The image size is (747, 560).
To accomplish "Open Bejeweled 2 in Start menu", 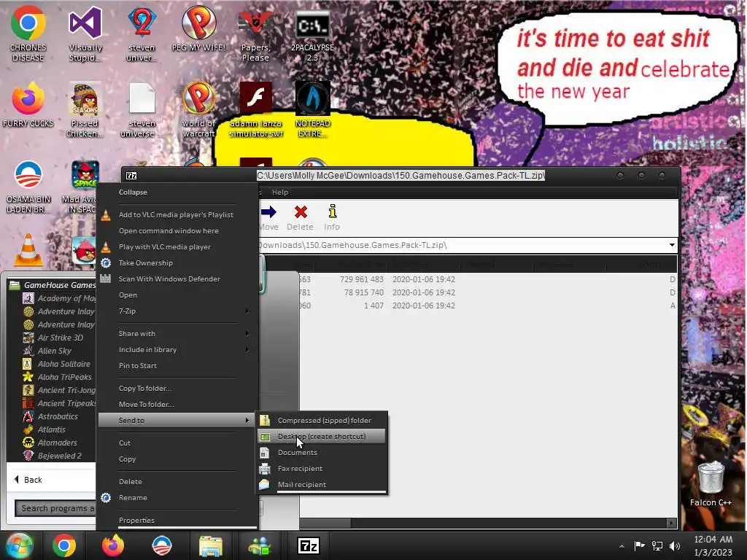I will click(52, 456).
